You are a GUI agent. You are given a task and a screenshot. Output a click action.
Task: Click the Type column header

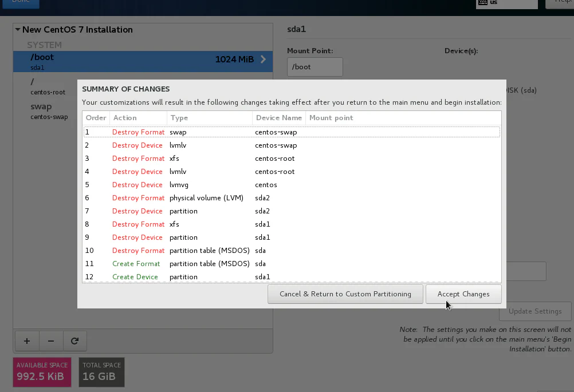[210, 118]
